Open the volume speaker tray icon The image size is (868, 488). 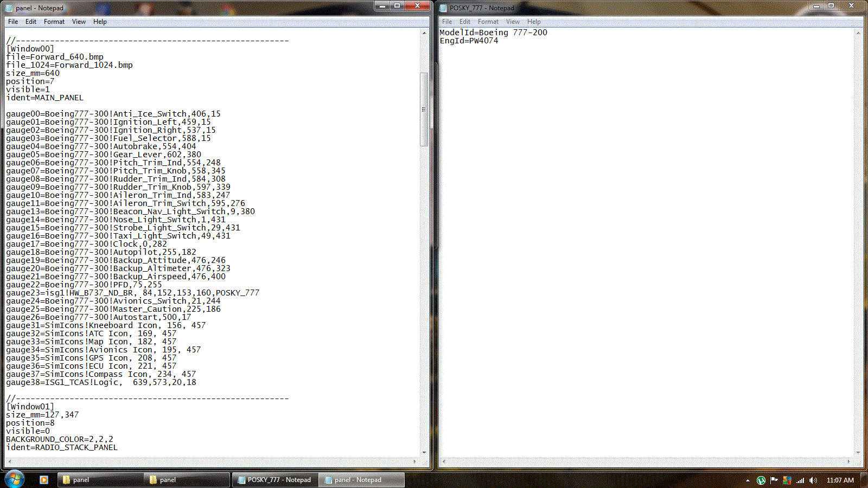pos(813,480)
